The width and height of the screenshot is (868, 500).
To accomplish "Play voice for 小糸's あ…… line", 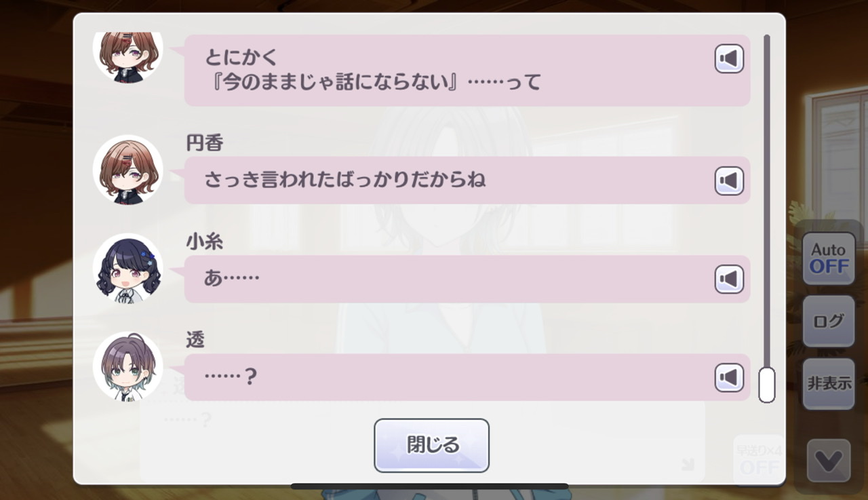I will pyautogui.click(x=729, y=280).
